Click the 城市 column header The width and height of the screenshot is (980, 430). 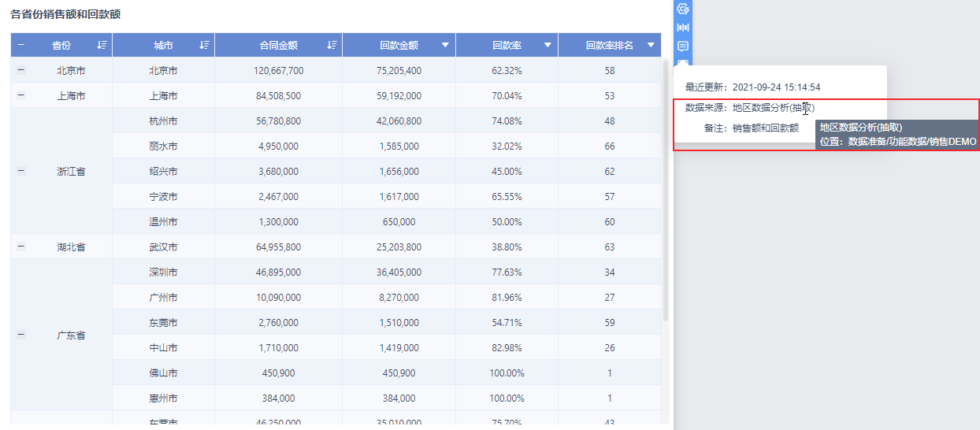[x=163, y=45]
